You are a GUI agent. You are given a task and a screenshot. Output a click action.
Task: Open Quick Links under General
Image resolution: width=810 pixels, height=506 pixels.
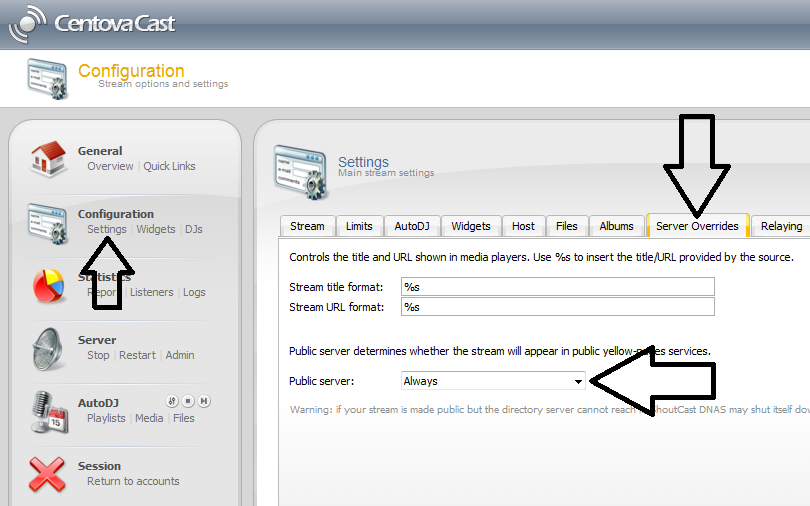pos(169,166)
